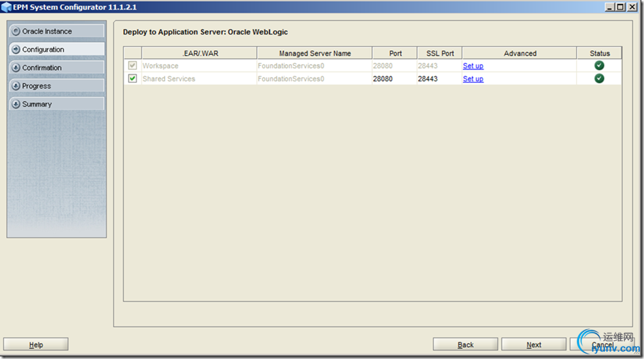Click the EPM System Configurator title bar icon
644x359 pixels.
tap(7, 7)
